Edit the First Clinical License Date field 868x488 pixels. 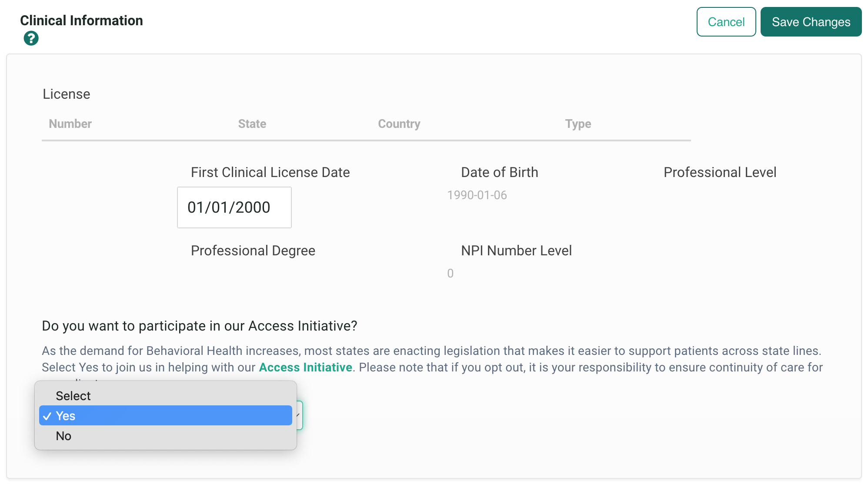234,207
